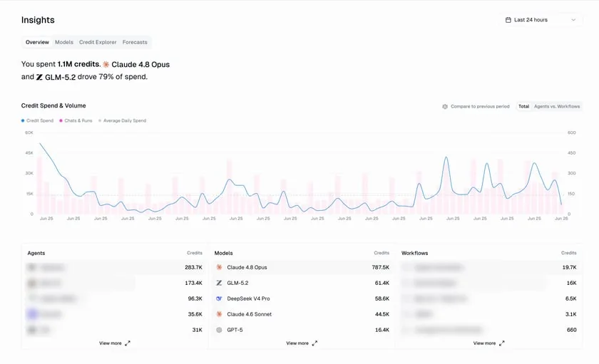The width and height of the screenshot is (599, 364).
Task: Click the workflow row with 16K credits
Action: coord(489,283)
